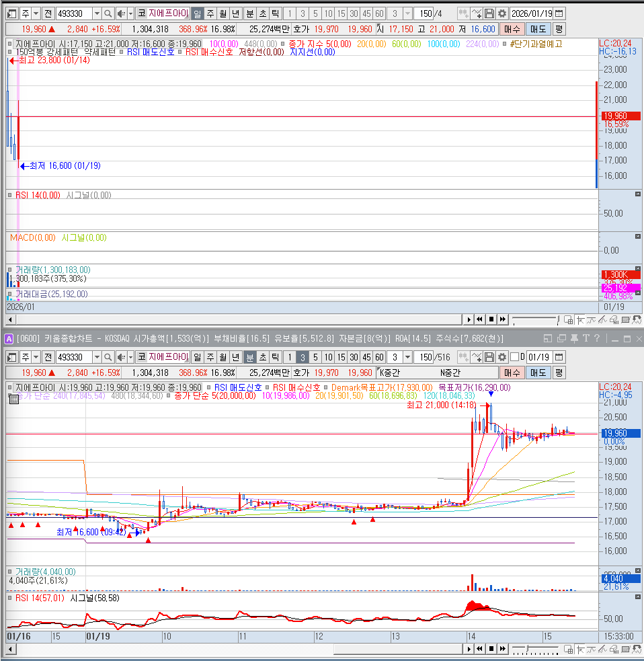Expand speaker options dropdown in lower chart
Screen dimensions: 644x661
(x=130, y=357)
